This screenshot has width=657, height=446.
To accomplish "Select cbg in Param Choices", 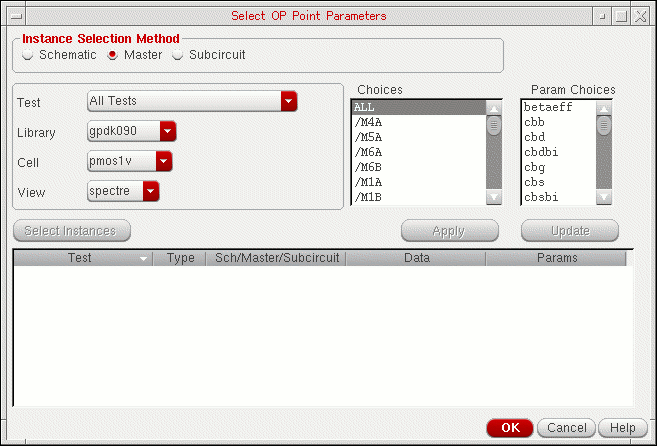I will pyautogui.click(x=559, y=167).
